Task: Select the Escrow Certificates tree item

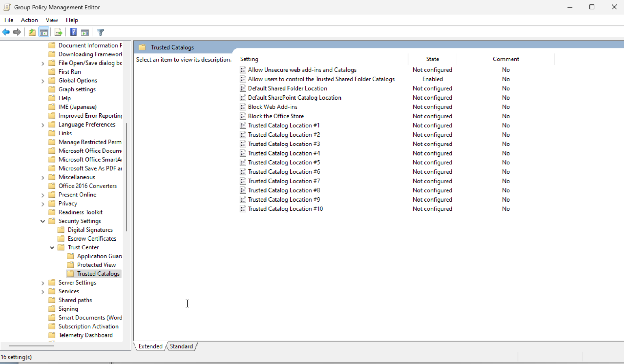Action: tap(92, 239)
